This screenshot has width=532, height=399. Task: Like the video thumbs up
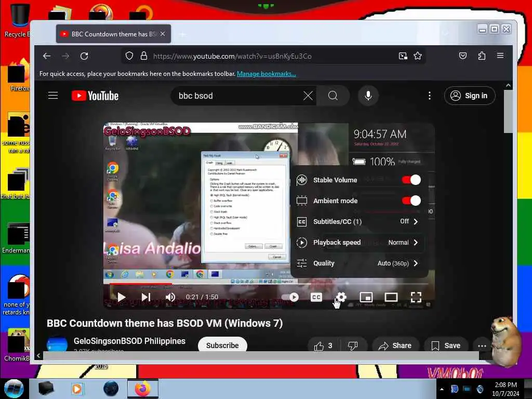[x=323, y=345]
